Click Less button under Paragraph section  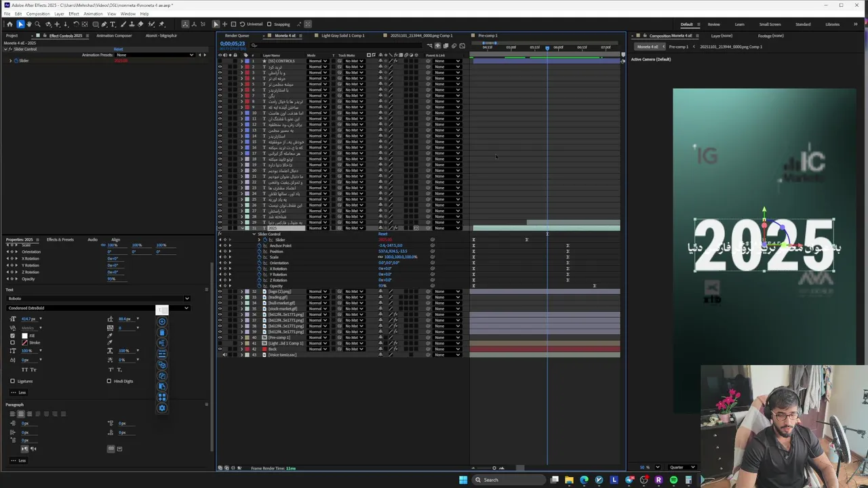19,460
